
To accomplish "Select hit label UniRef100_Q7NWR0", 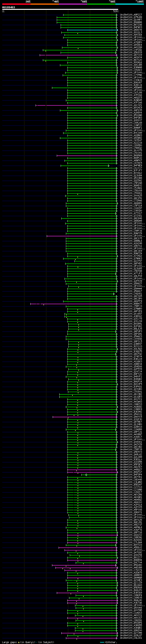I will click(x=131, y=309).
